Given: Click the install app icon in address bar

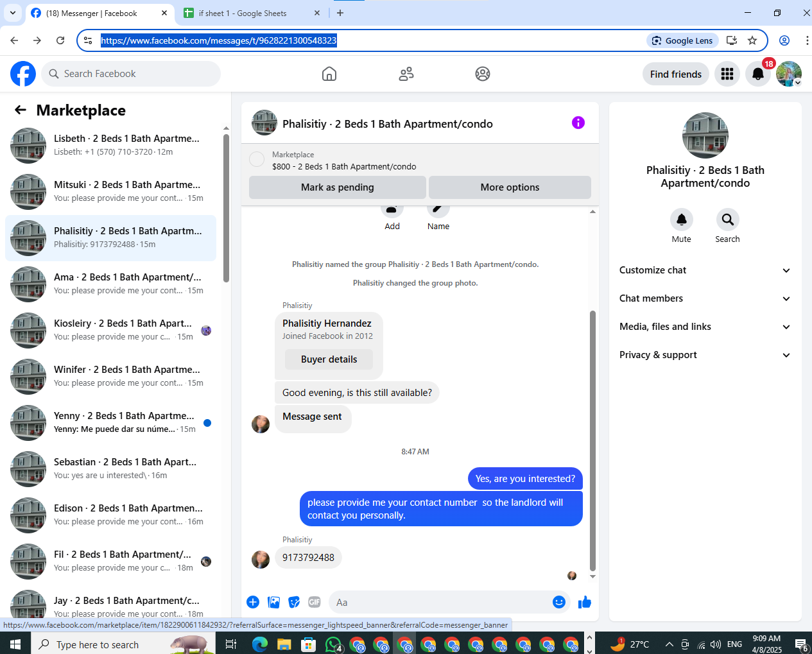Looking at the screenshot, I should (731, 40).
